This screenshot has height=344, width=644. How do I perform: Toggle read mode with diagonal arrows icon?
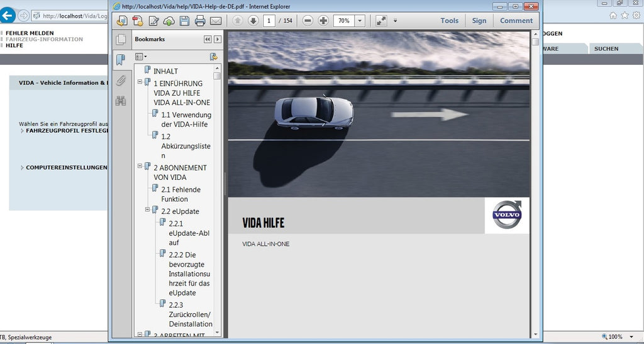click(382, 21)
